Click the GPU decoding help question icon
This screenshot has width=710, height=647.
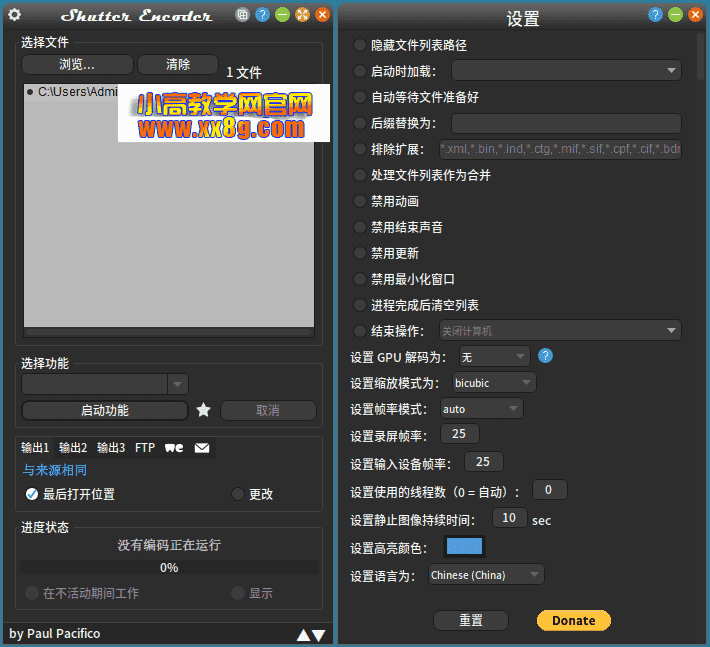tap(545, 356)
